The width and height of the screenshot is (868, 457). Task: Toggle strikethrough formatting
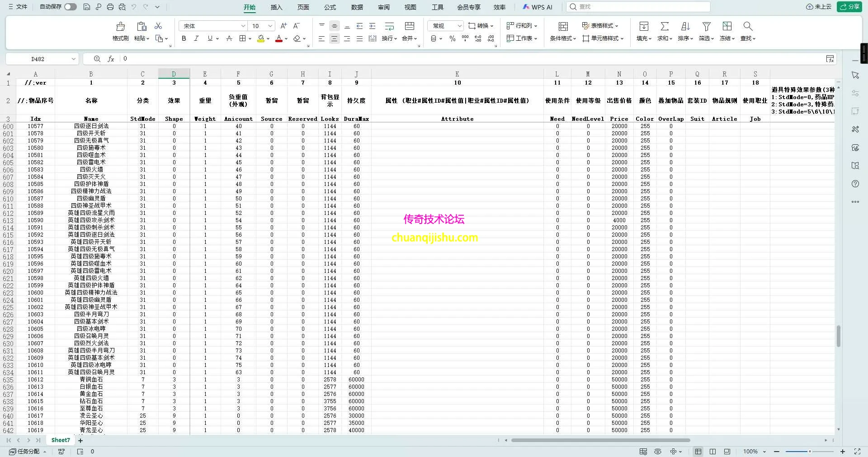coord(229,38)
